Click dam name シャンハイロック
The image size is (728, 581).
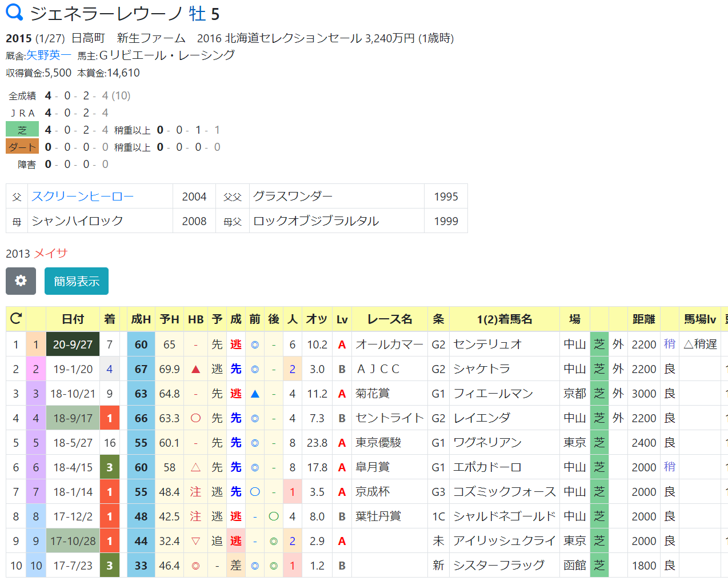pyautogui.click(x=77, y=221)
